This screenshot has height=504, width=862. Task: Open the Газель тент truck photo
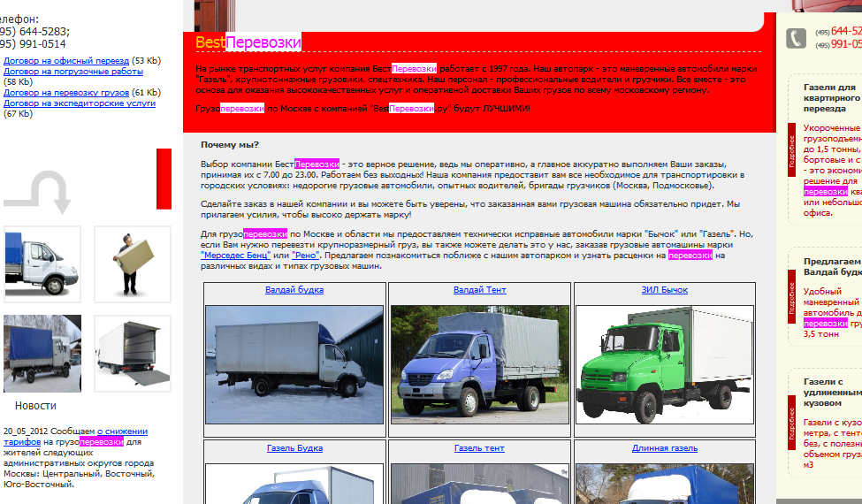pyautogui.click(x=479, y=484)
